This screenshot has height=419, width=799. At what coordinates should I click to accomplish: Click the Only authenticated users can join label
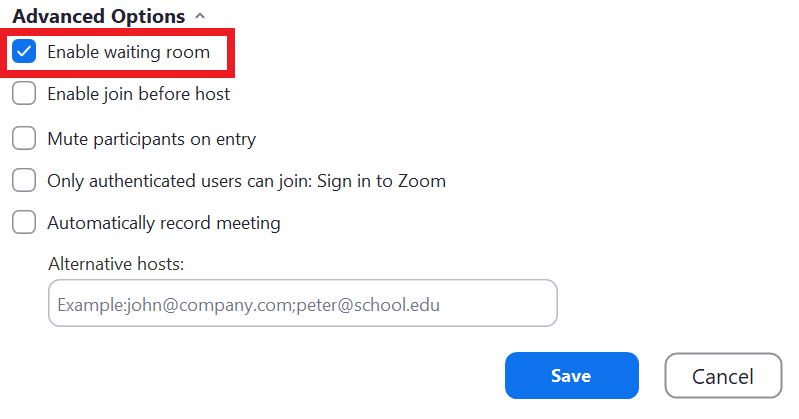coord(247,181)
